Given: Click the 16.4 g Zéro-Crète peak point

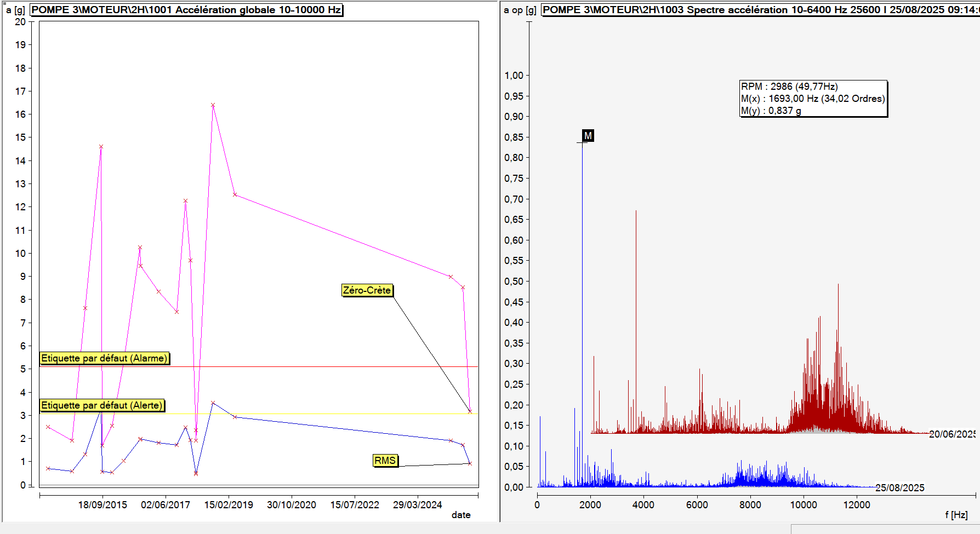Looking at the screenshot, I should click(x=213, y=105).
